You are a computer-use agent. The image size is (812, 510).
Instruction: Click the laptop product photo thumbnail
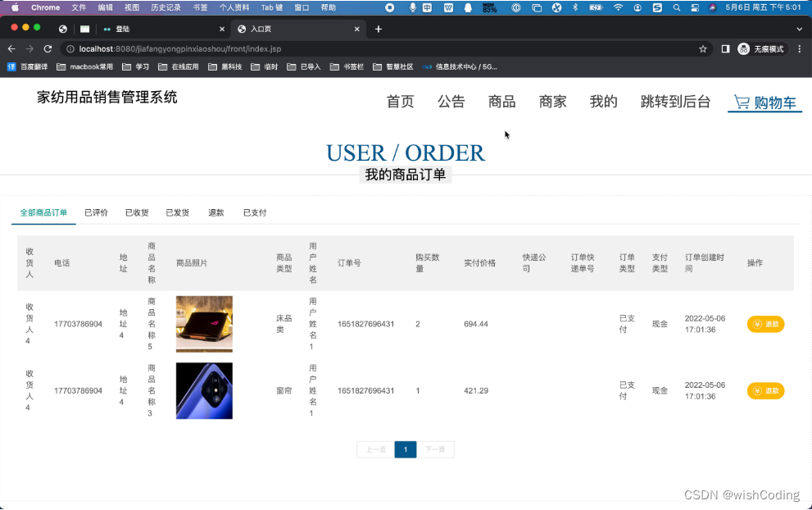pos(204,323)
